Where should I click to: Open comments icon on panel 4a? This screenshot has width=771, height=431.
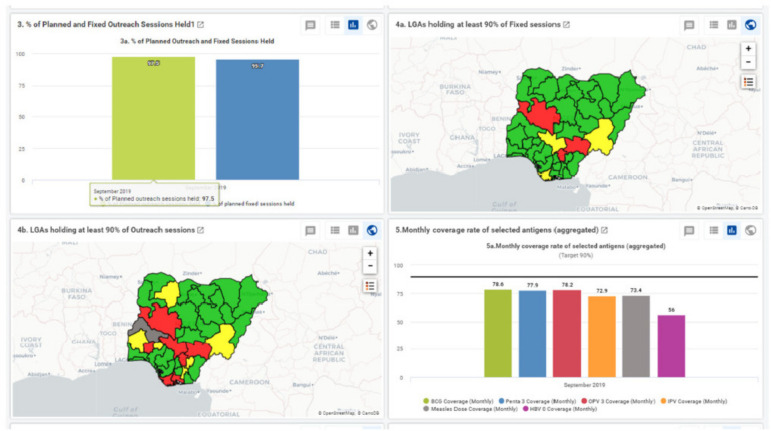pos(689,25)
